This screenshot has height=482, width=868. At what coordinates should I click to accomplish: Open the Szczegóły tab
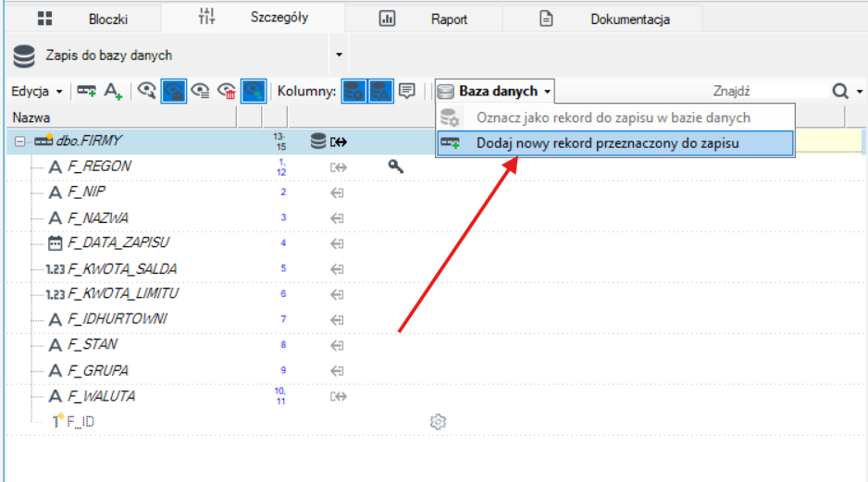point(253,18)
